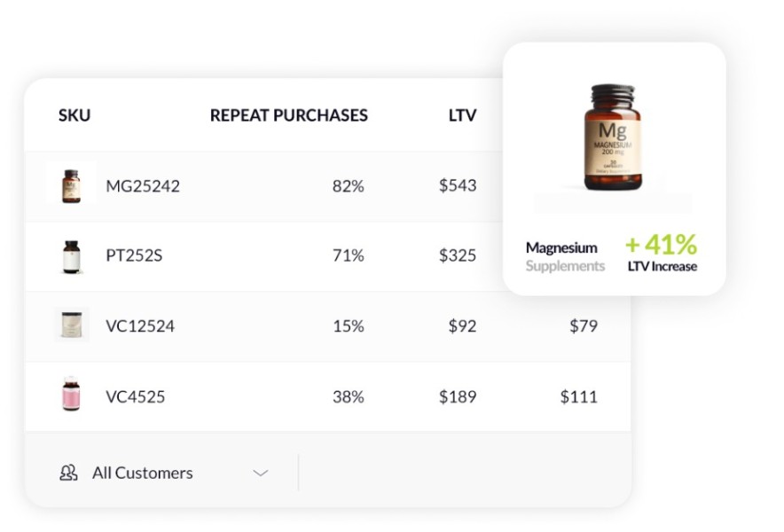Select the VC12524 SKU name

pos(140,326)
